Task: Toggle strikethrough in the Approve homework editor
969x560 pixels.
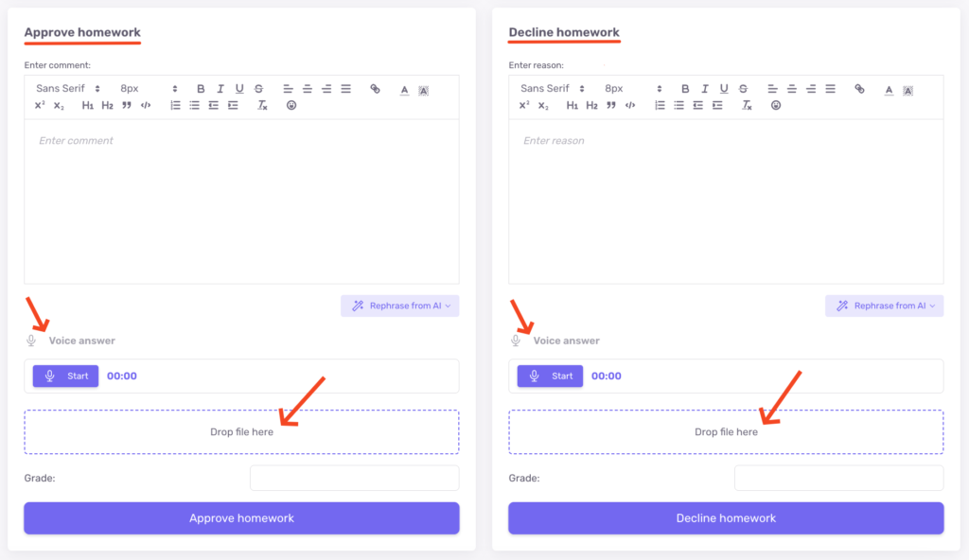Action: [x=258, y=89]
